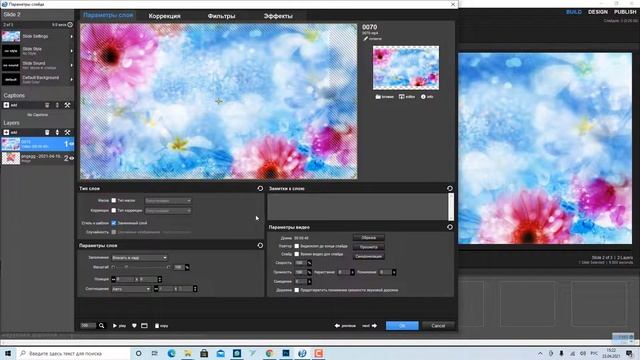Expand Slide Style arrow
This screenshot has height=360, width=640.
coord(71,51)
